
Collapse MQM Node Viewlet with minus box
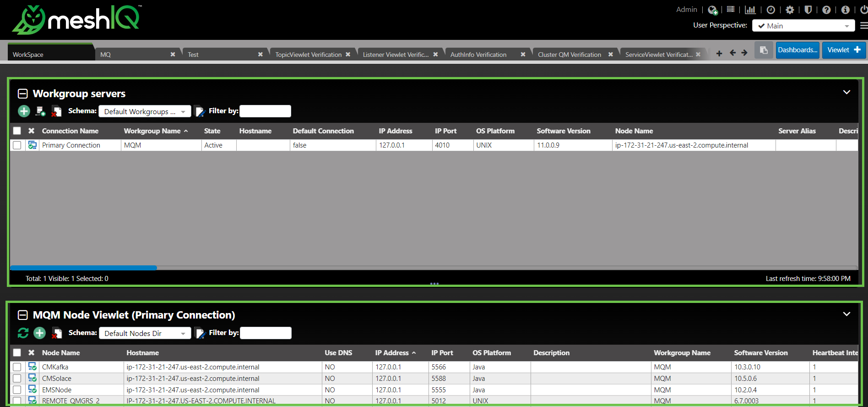click(22, 315)
